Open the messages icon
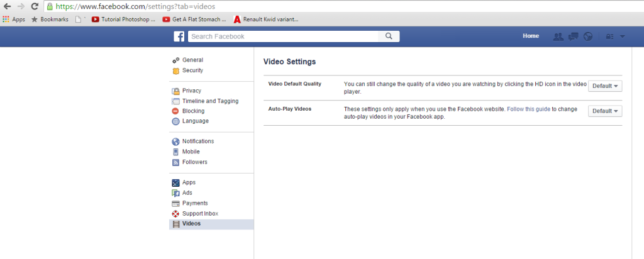Screen dimensions: 644x259 (573, 36)
